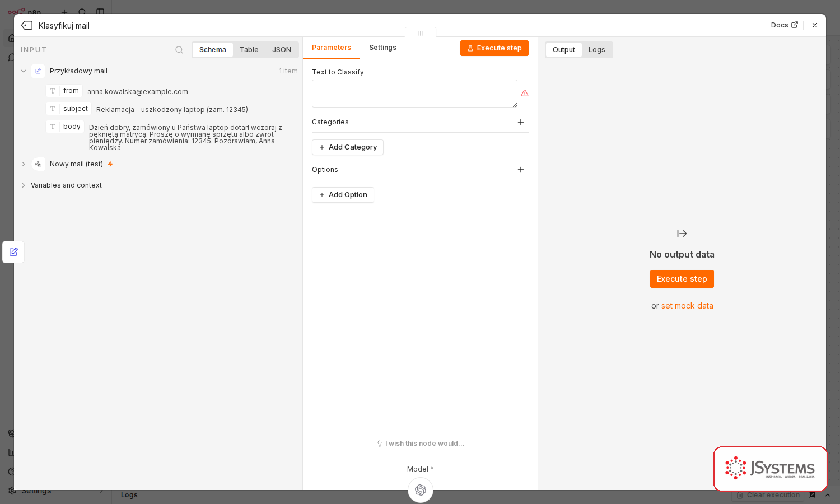The image size is (840, 504).
Task: Click the top Execute step button
Action: [x=494, y=48]
